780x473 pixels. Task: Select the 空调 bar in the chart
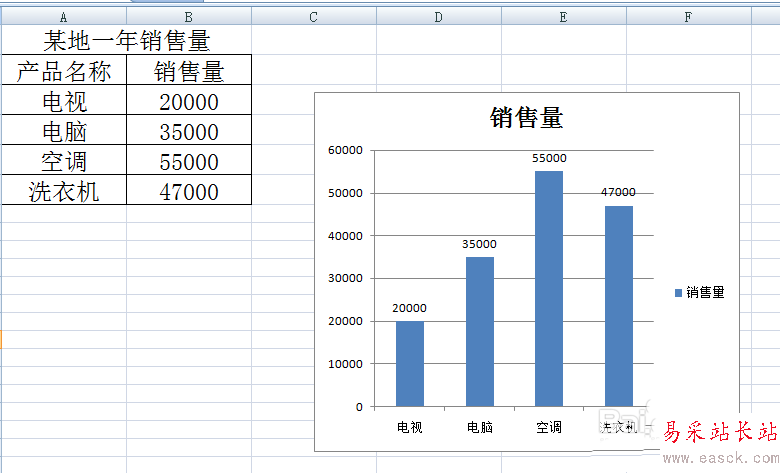[549, 289]
